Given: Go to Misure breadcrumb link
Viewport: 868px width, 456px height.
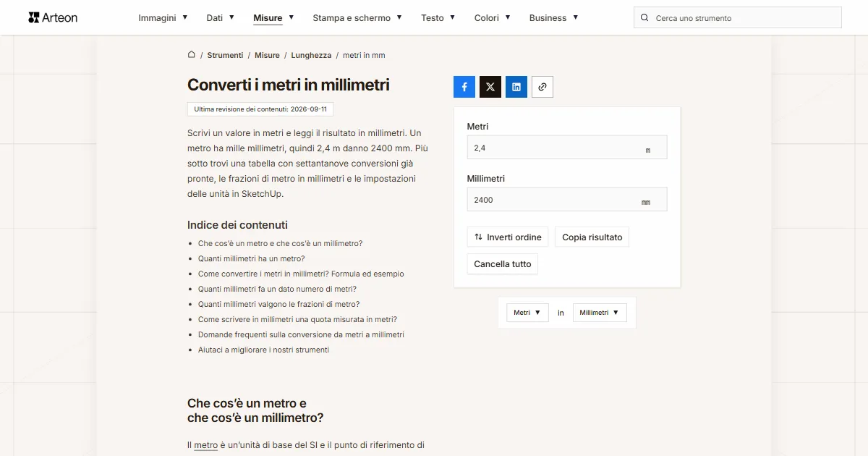Looking at the screenshot, I should click(x=267, y=55).
